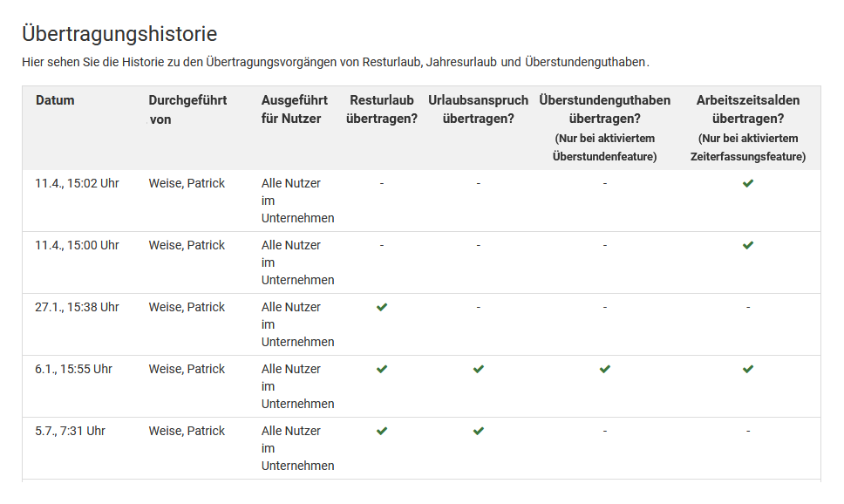
Task: Click the 'Urlaubsanspruch übertragen?' column header
Action: tap(478, 110)
